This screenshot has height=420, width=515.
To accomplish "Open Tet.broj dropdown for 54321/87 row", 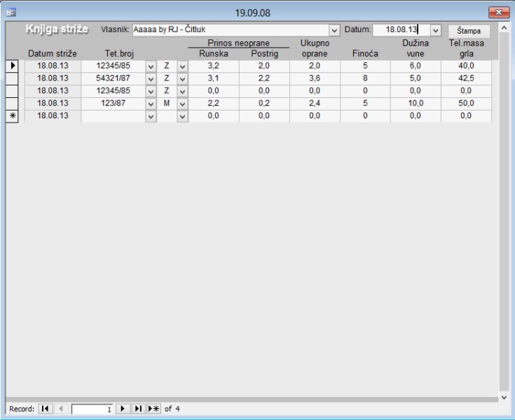I will (x=151, y=78).
